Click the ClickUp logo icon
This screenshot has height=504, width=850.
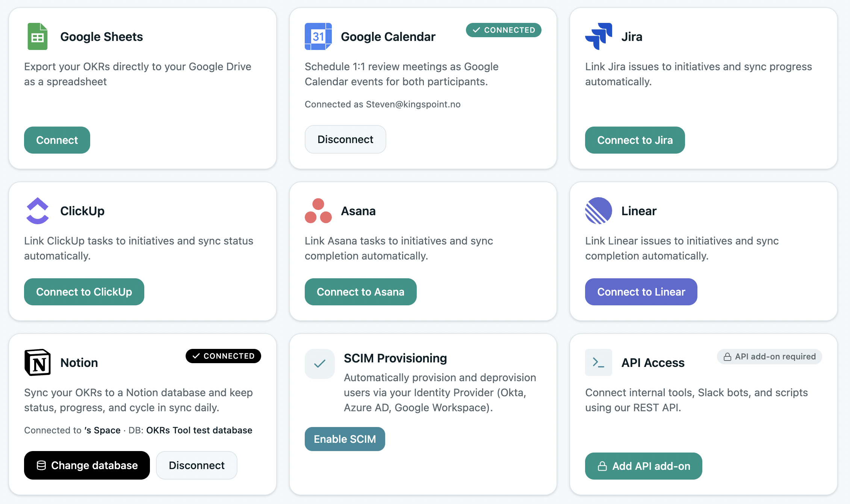tap(38, 211)
